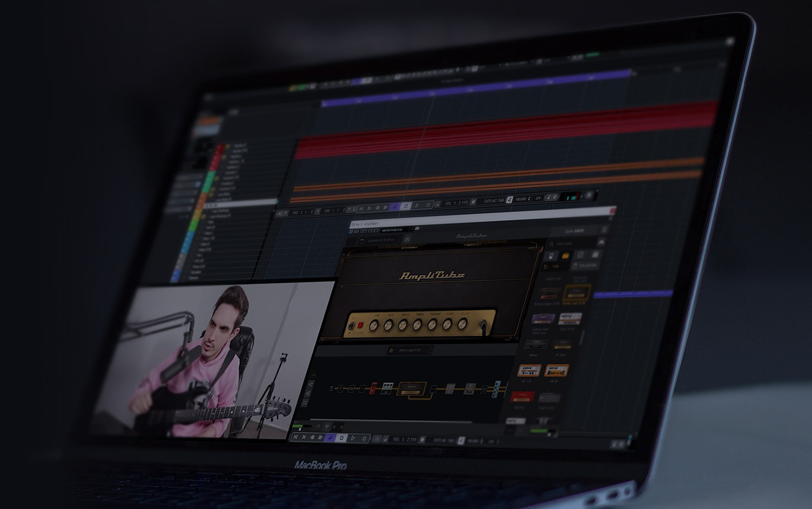Toggle the red power switch on the amp
This screenshot has height=509, width=812.
point(360,325)
